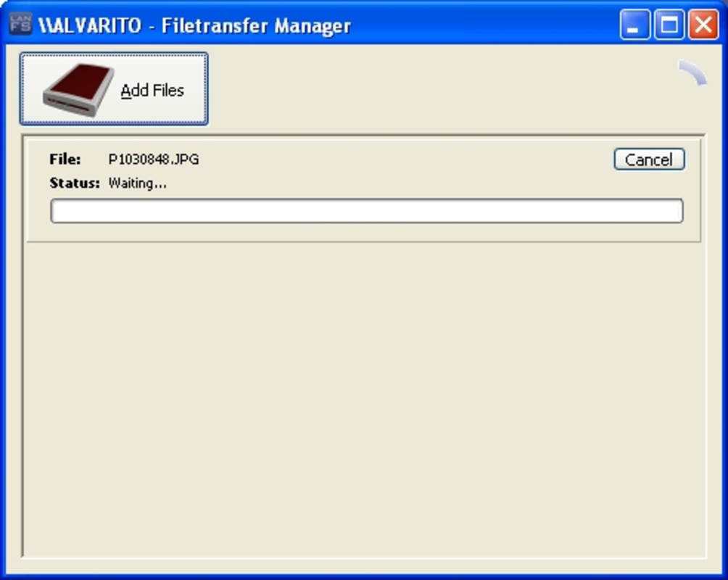Maximize the Filetransfer Manager window
The width and height of the screenshot is (728, 580).
click(x=669, y=25)
